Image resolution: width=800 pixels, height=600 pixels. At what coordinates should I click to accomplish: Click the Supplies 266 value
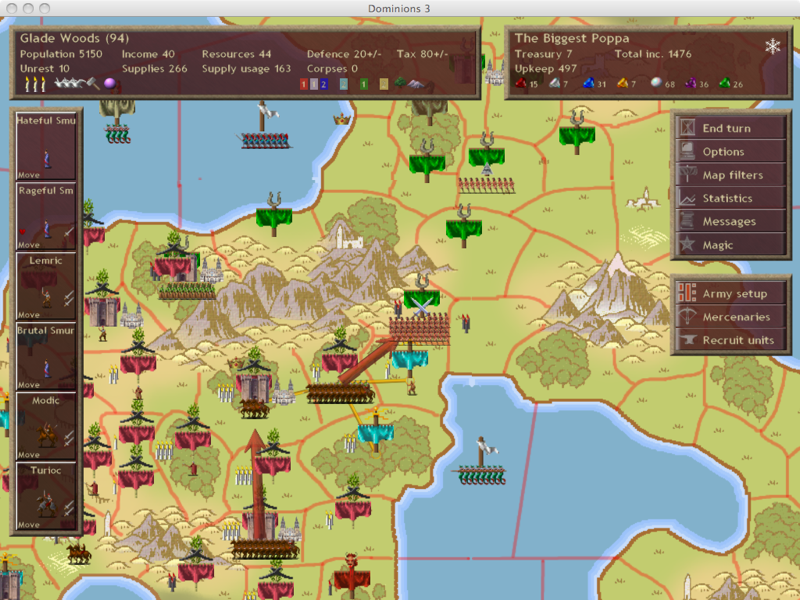coord(155,68)
